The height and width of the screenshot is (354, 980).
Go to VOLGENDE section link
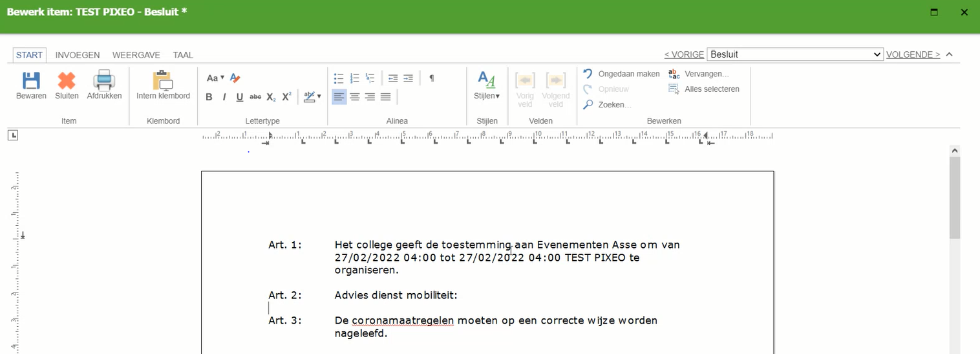coord(913,54)
